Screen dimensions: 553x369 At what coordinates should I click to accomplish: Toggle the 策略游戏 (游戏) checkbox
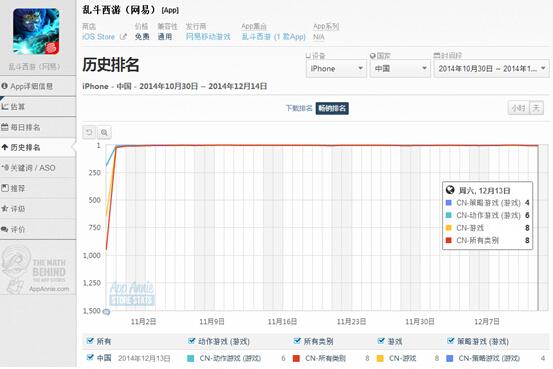click(450, 341)
